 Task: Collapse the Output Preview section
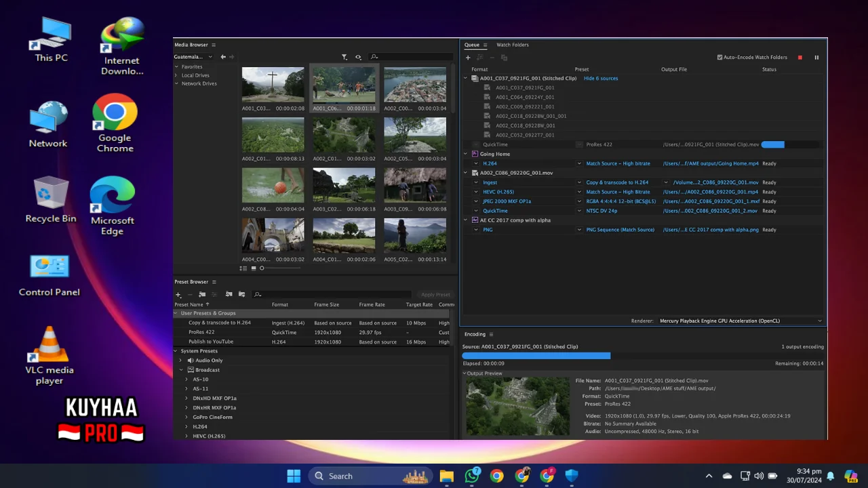point(465,373)
